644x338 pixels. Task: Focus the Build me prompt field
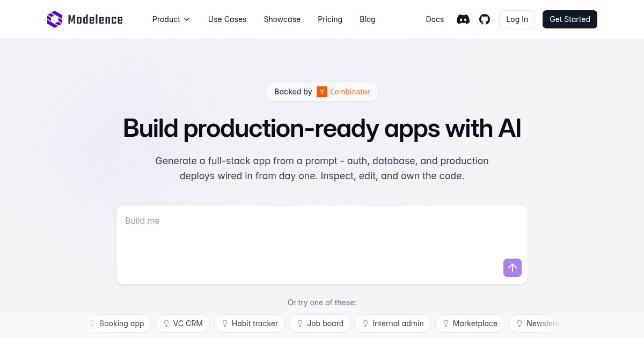[x=322, y=245]
